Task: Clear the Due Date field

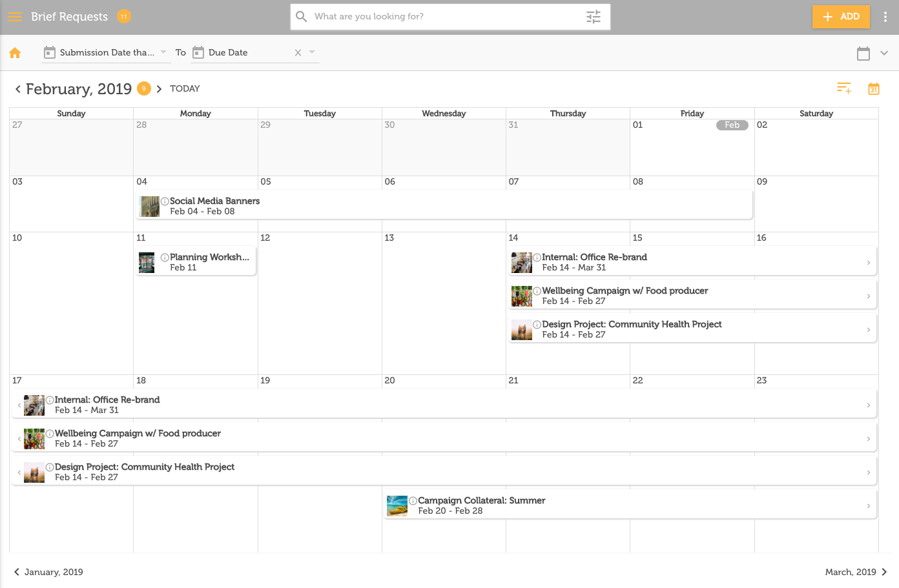Action: click(298, 53)
